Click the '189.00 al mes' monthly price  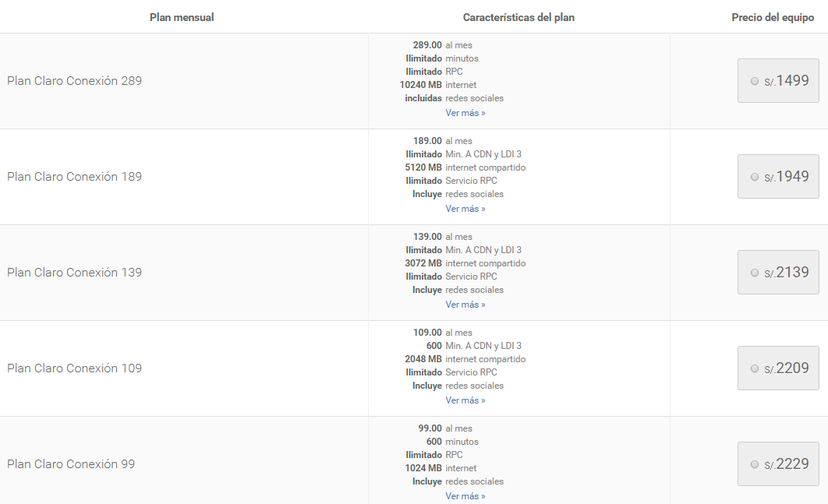[x=443, y=141]
